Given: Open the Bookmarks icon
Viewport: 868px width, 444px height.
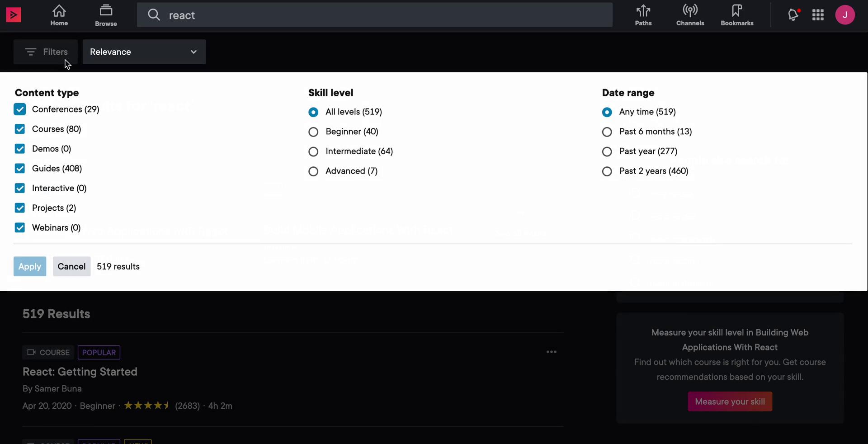Looking at the screenshot, I should tap(737, 10).
